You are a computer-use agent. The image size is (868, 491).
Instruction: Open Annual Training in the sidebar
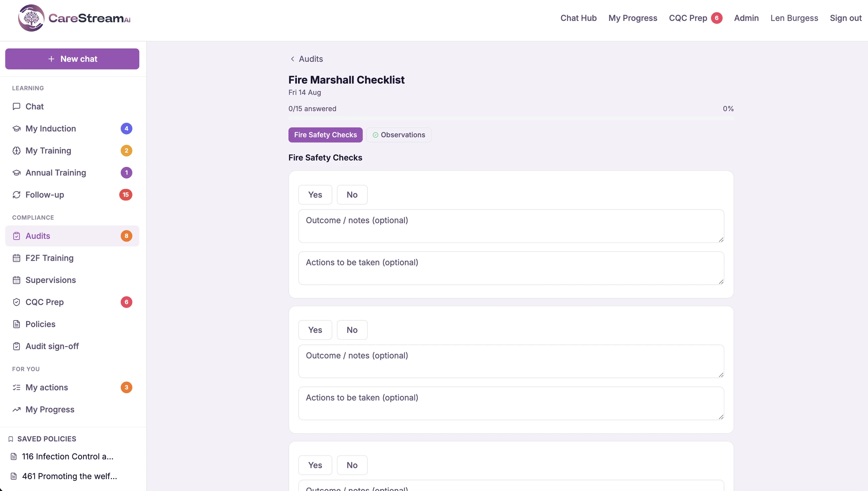[x=72, y=173]
